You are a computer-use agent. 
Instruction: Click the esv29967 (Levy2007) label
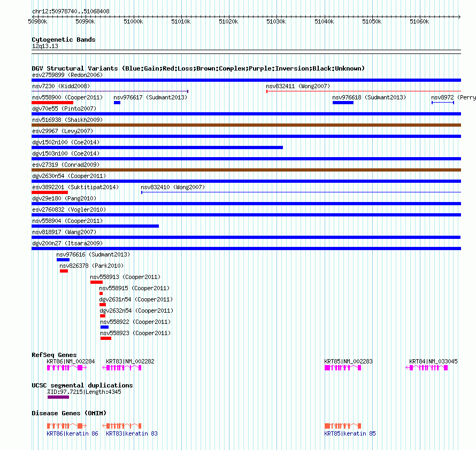[x=63, y=131]
